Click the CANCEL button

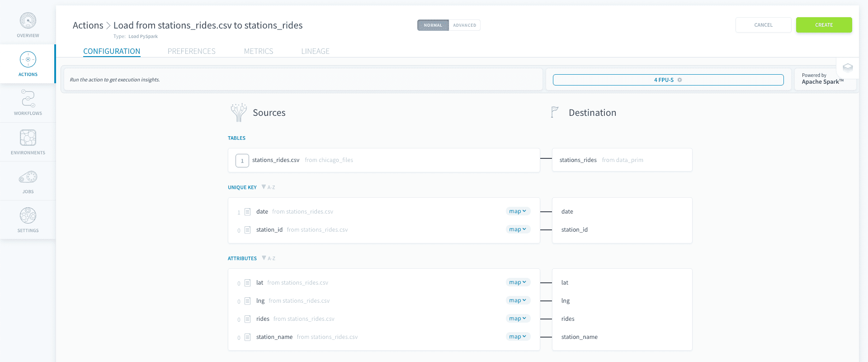pos(763,25)
